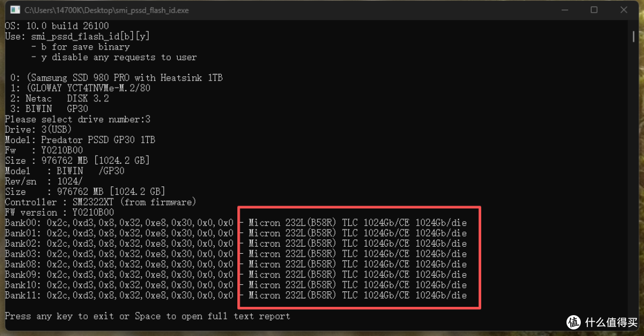
Task: Click the 'FW version : Y0210B00' line
Action: coord(59,212)
